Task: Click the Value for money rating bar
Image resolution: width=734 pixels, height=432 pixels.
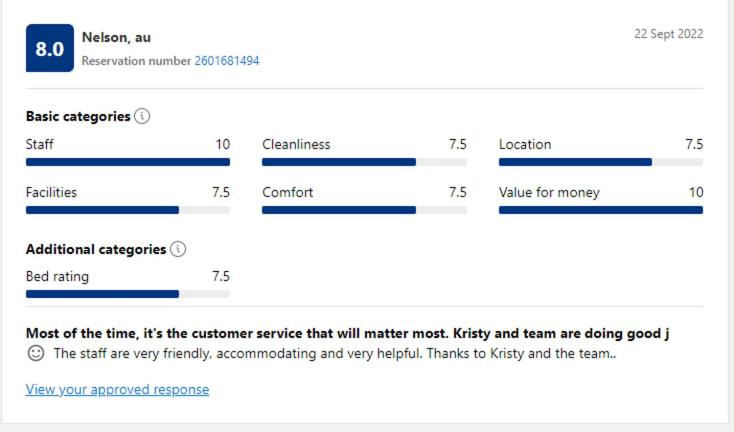Action: [600, 210]
